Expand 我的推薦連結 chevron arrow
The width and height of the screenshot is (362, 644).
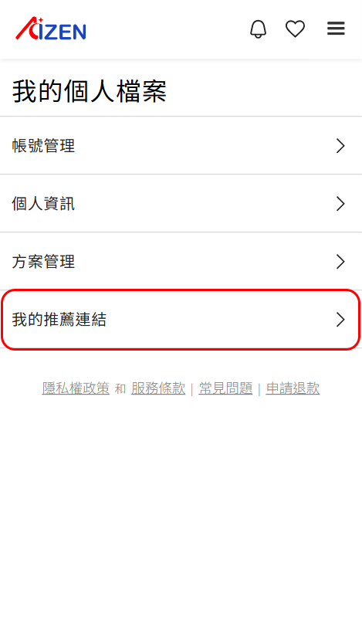coord(340,320)
